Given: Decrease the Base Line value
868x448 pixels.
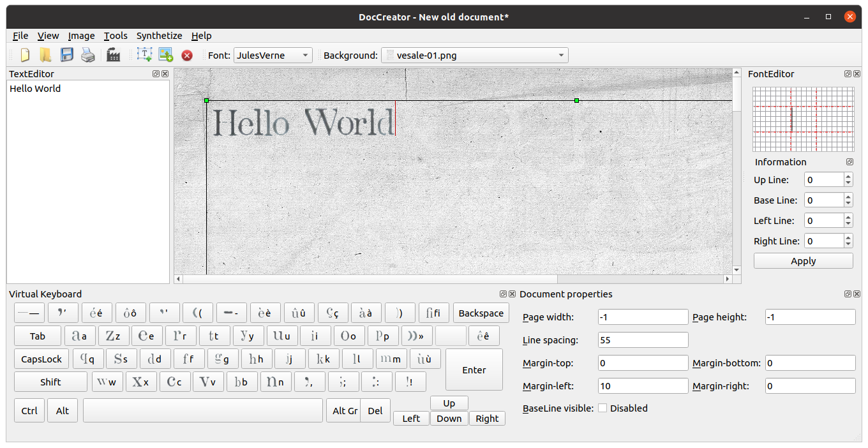Looking at the screenshot, I should click(x=848, y=204).
